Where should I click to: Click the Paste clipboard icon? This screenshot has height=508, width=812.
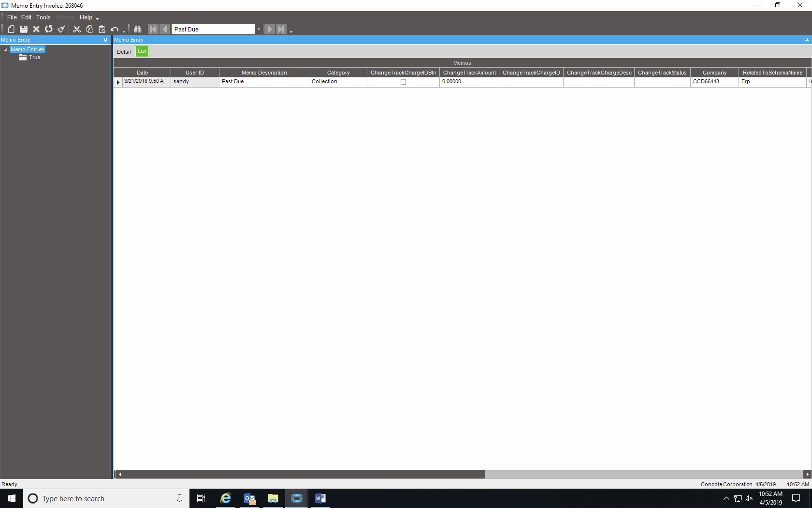(x=102, y=29)
